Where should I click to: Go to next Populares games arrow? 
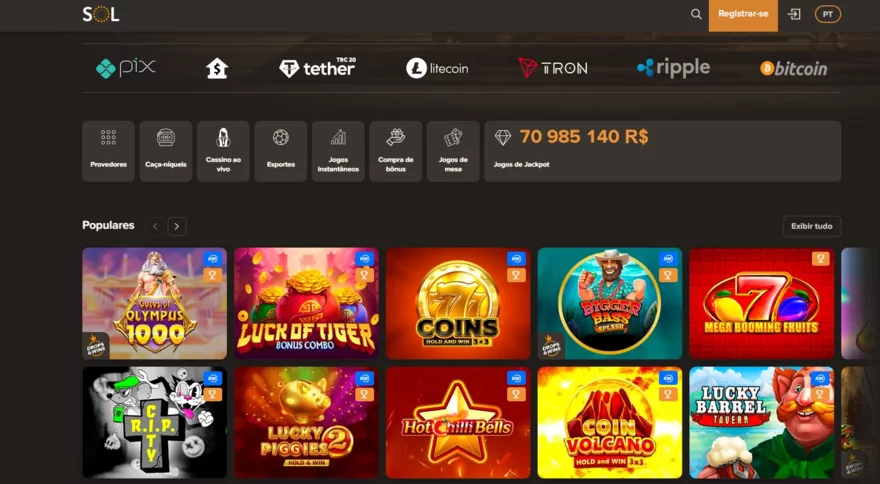tap(177, 226)
